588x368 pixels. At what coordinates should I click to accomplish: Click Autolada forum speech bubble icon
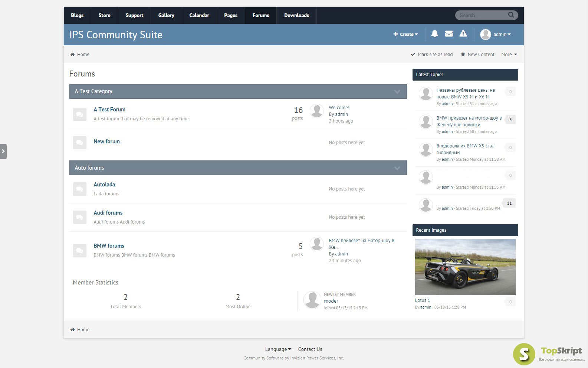[79, 189]
